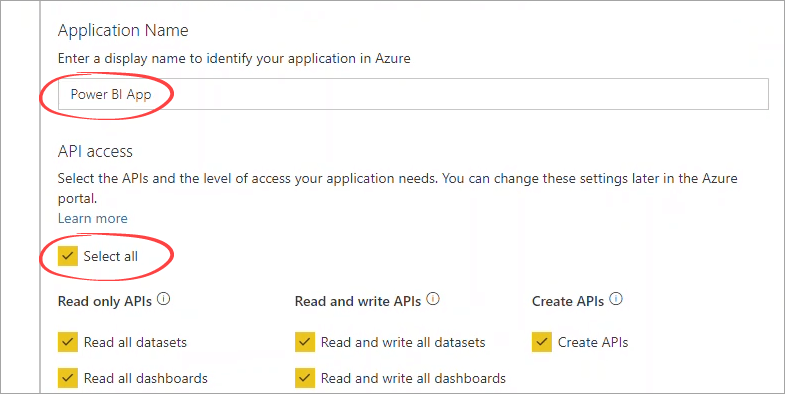Click the API access heading text
This screenshot has width=785, height=394.
95,151
